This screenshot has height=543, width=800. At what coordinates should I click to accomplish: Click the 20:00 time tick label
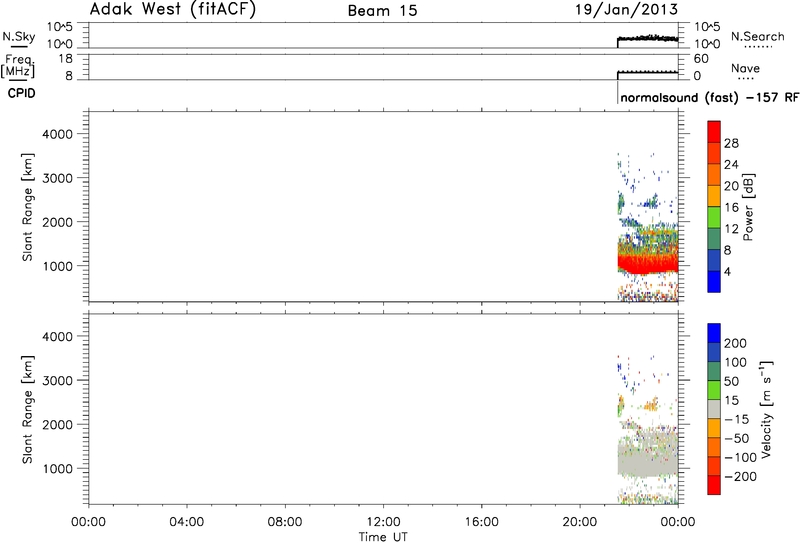point(580,522)
